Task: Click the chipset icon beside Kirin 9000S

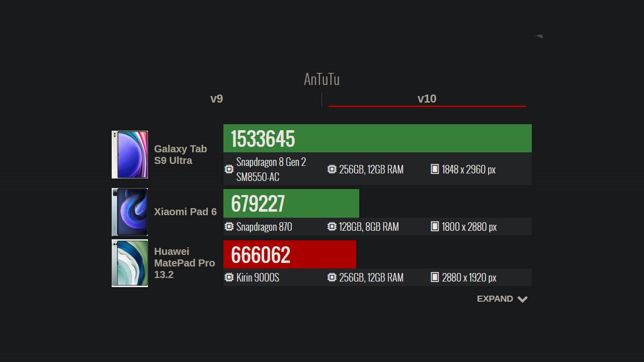Action: [229, 278]
